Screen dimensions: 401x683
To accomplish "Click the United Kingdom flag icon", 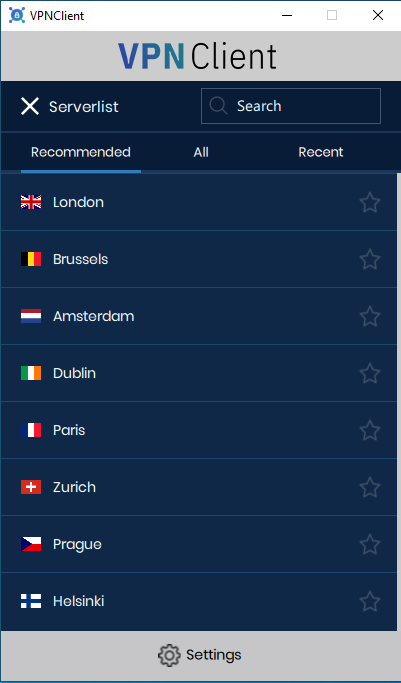I will click(x=31, y=202).
